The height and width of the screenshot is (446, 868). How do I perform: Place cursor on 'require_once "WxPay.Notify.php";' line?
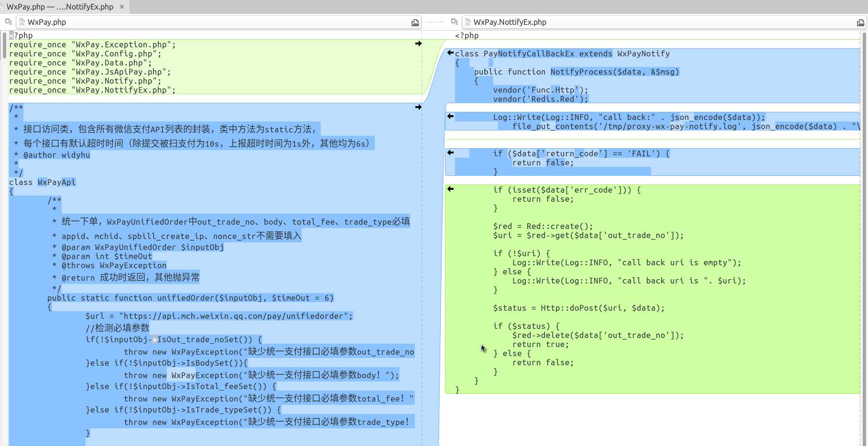point(85,81)
